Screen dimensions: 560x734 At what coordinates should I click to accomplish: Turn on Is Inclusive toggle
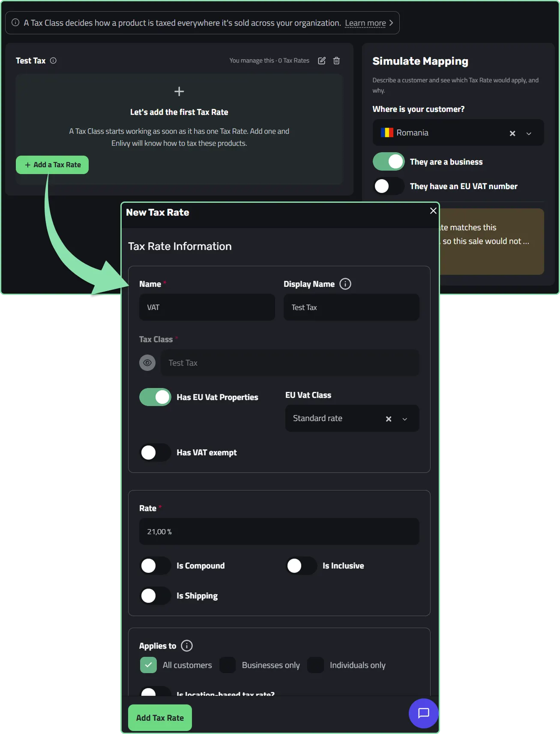(x=302, y=566)
